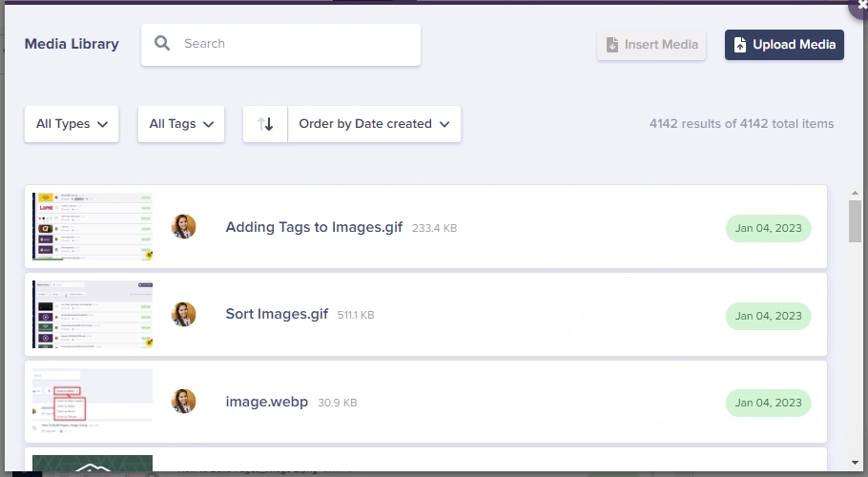
Task: Open Adding Tags to Images.gif thumbnail
Action: 93,227
